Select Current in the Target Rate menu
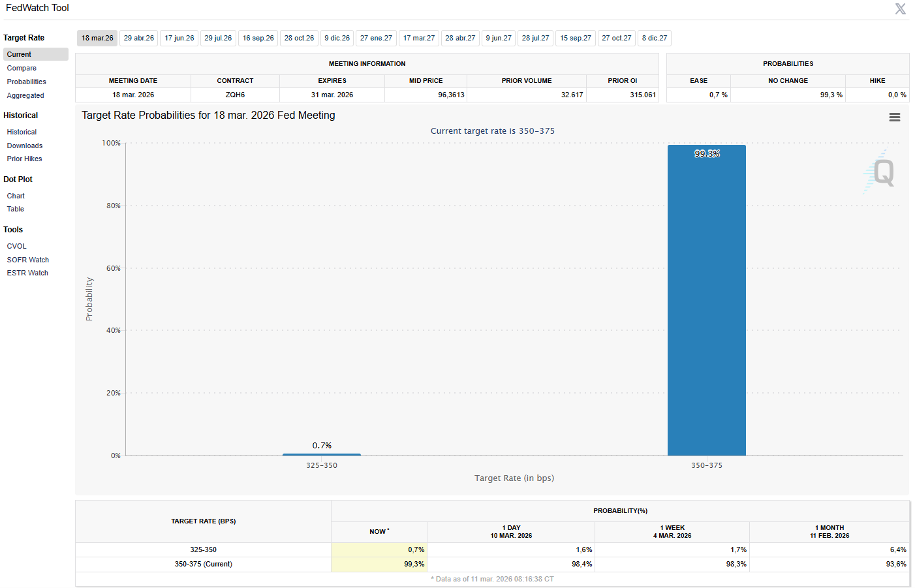 pos(19,55)
